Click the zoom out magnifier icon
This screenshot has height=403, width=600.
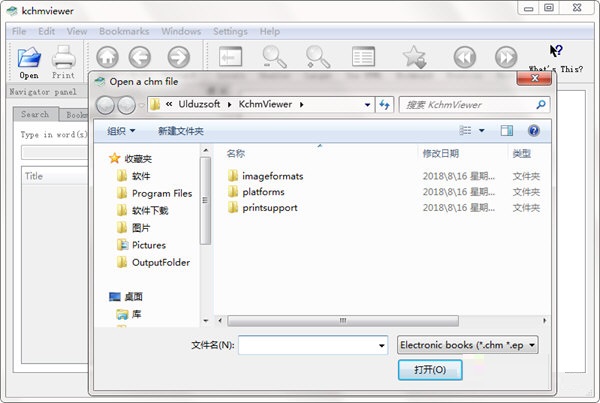274,57
